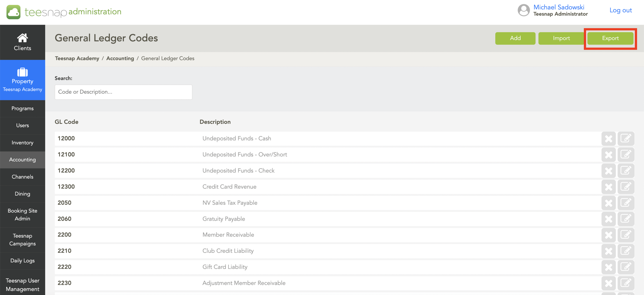Image resolution: width=644 pixels, height=295 pixels.
Task: Export the General Ledger Codes
Action: tap(610, 38)
